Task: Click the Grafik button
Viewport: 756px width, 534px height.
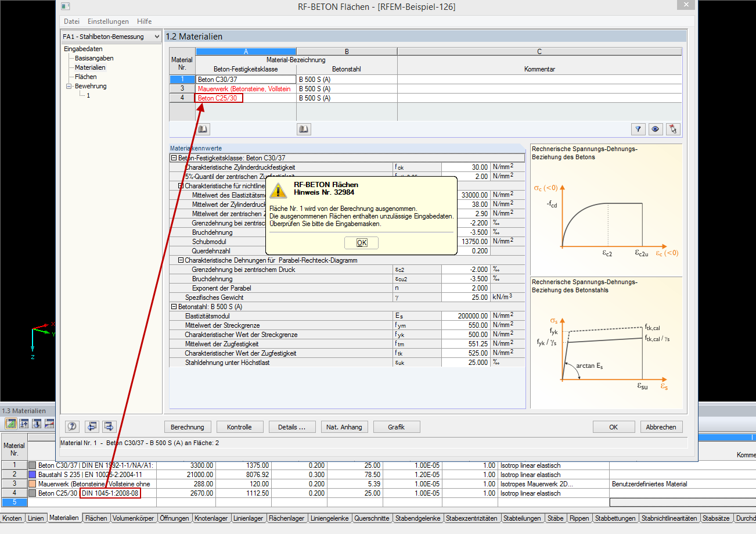Action: click(397, 427)
